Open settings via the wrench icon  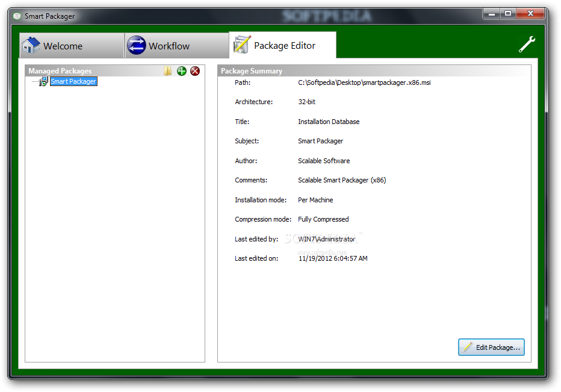click(527, 45)
